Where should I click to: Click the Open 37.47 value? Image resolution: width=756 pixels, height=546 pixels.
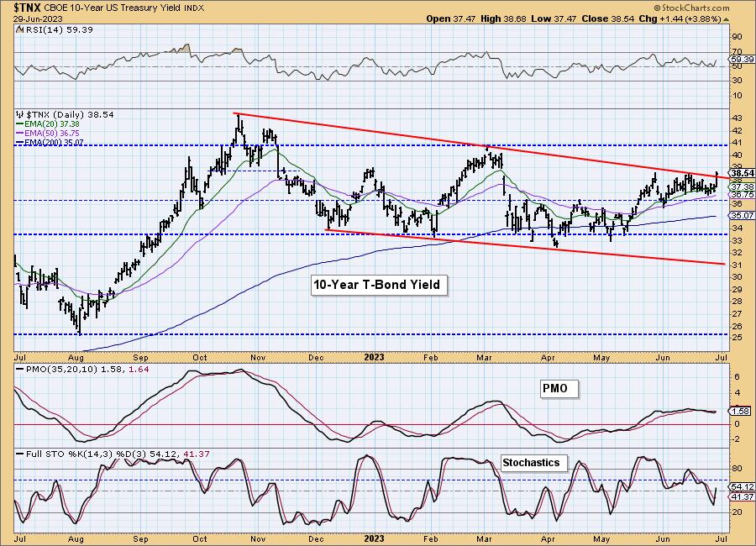click(451, 18)
